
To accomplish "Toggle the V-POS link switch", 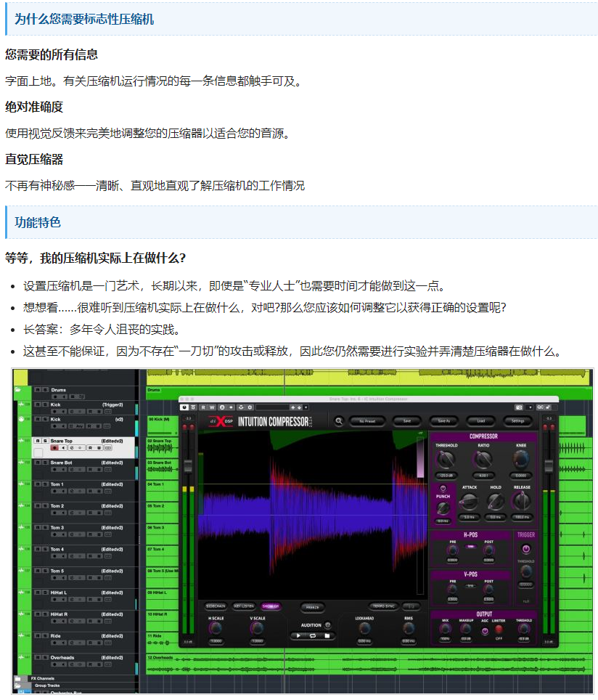I will 470,586.
